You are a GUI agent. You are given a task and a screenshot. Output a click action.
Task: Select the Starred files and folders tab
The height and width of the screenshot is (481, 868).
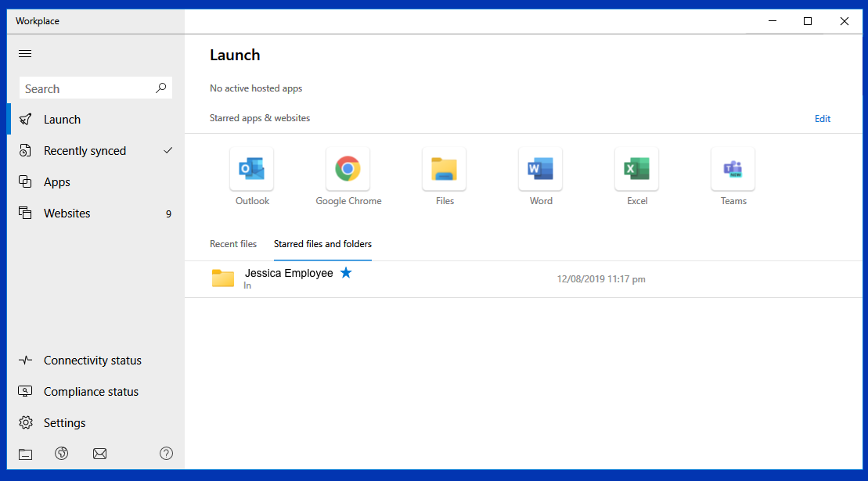click(x=322, y=243)
